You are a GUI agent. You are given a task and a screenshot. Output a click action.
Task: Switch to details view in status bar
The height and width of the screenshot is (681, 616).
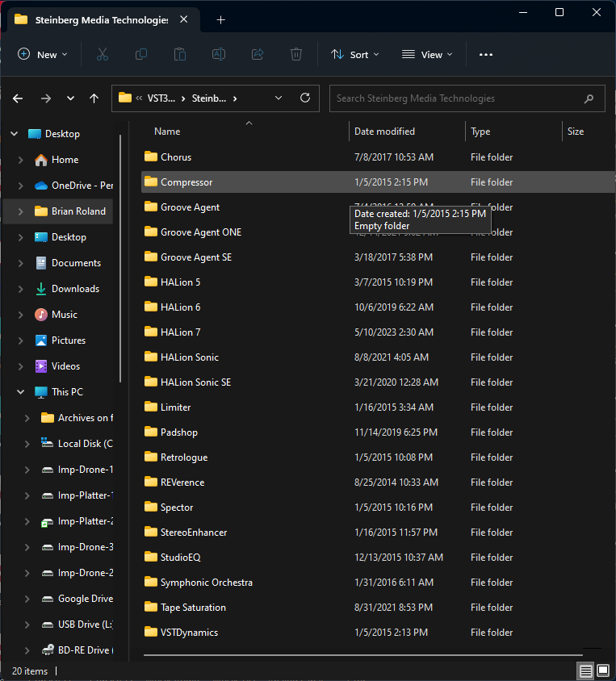click(585, 671)
